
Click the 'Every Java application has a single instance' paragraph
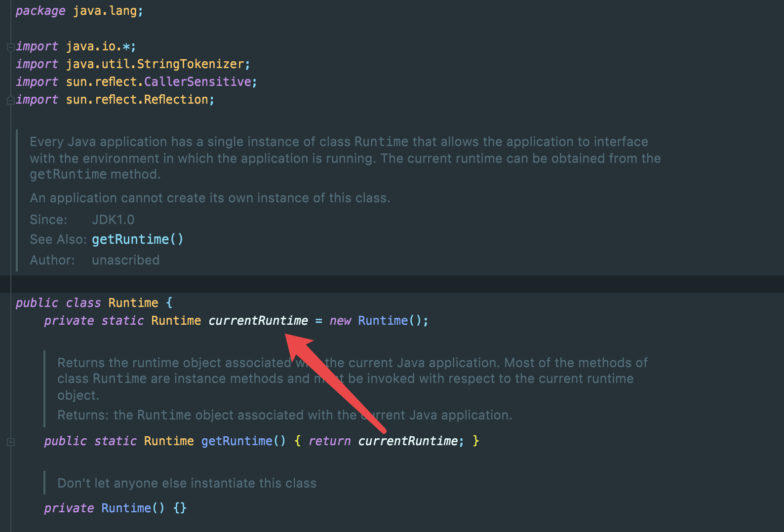click(x=345, y=158)
